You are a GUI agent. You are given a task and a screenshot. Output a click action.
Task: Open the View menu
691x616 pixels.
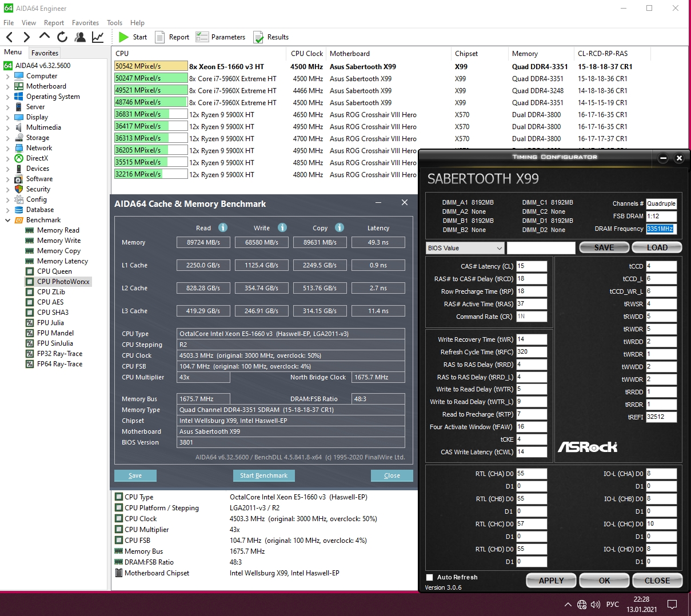pos(29,23)
